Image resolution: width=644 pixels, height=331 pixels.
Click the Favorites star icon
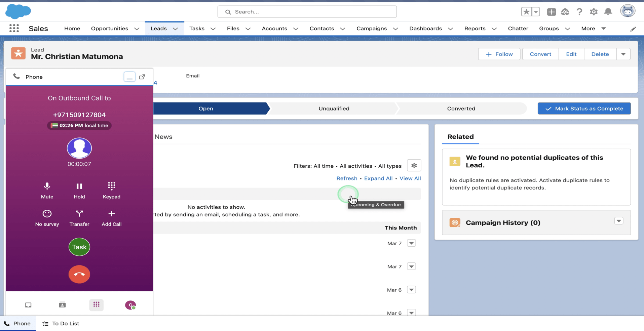click(526, 12)
